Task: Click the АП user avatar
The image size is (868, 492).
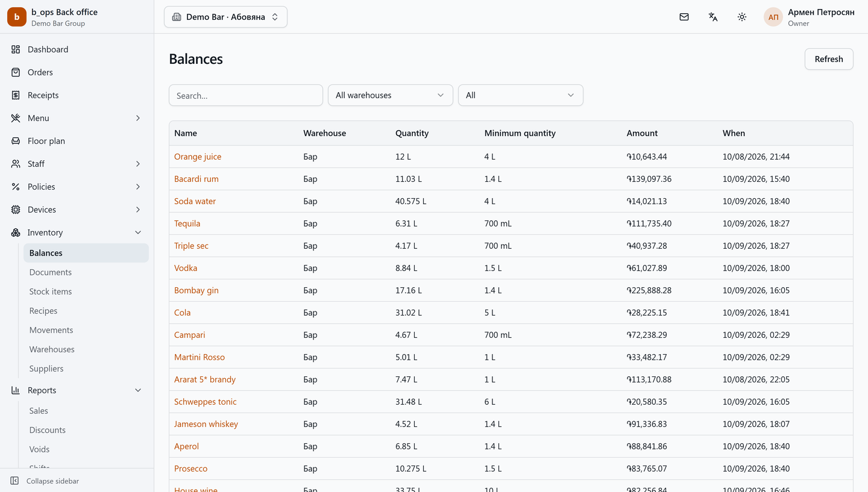Action: pyautogui.click(x=773, y=17)
